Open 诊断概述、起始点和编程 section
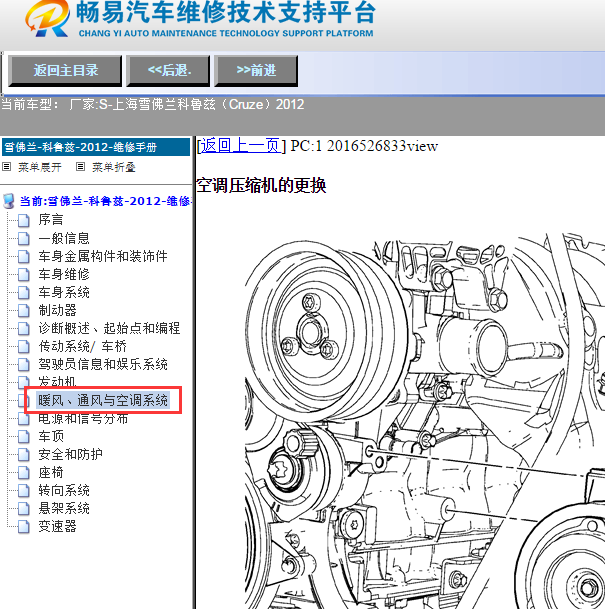605x609 pixels. pyautogui.click(x=109, y=328)
